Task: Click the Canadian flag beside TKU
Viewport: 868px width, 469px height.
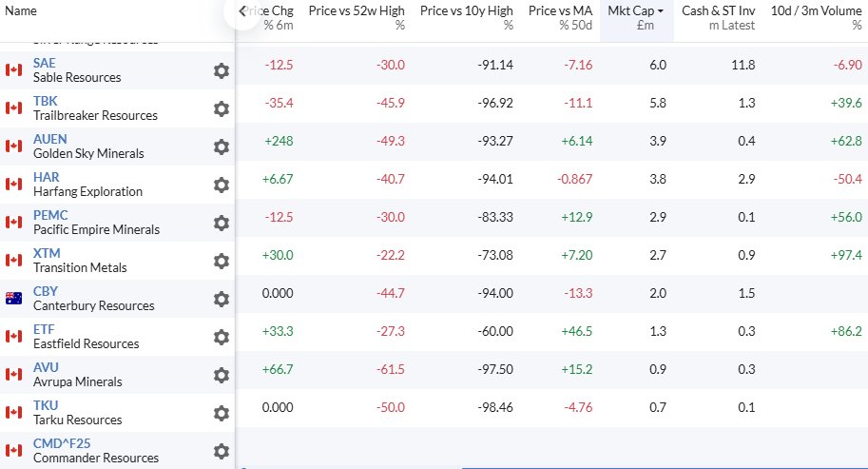Action: 14,413
